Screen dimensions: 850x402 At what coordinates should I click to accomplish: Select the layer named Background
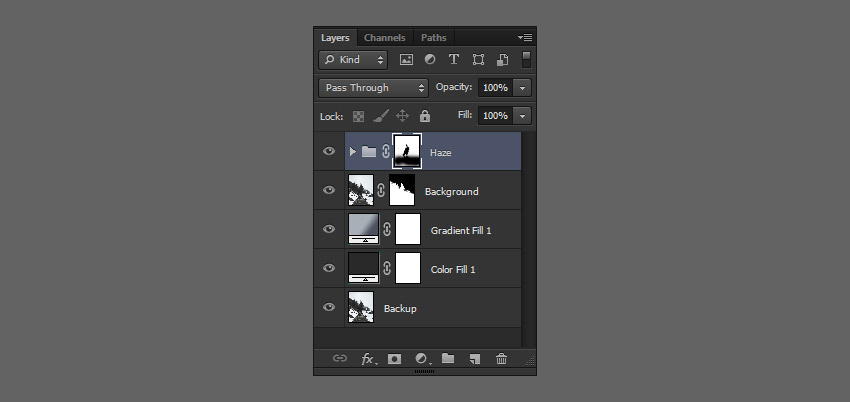click(452, 192)
